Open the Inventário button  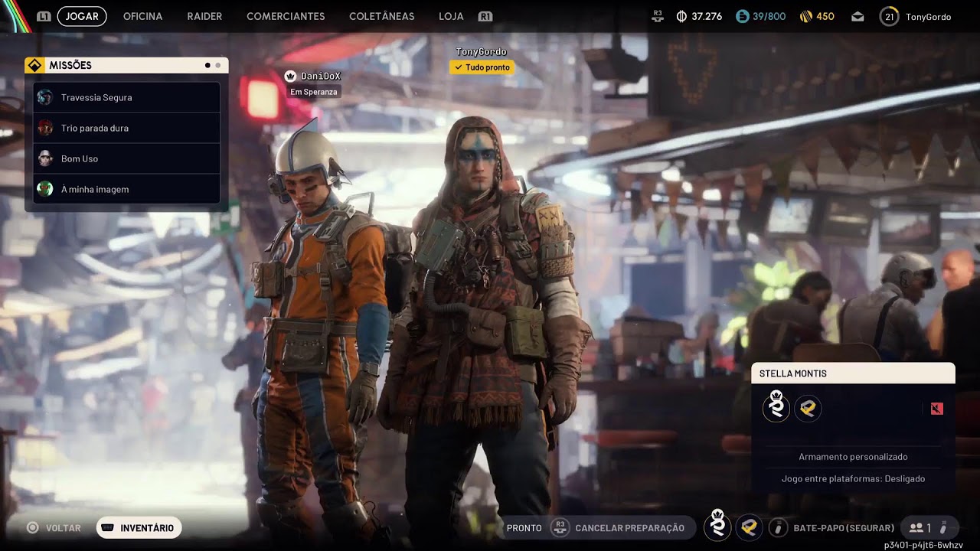pos(139,528)
